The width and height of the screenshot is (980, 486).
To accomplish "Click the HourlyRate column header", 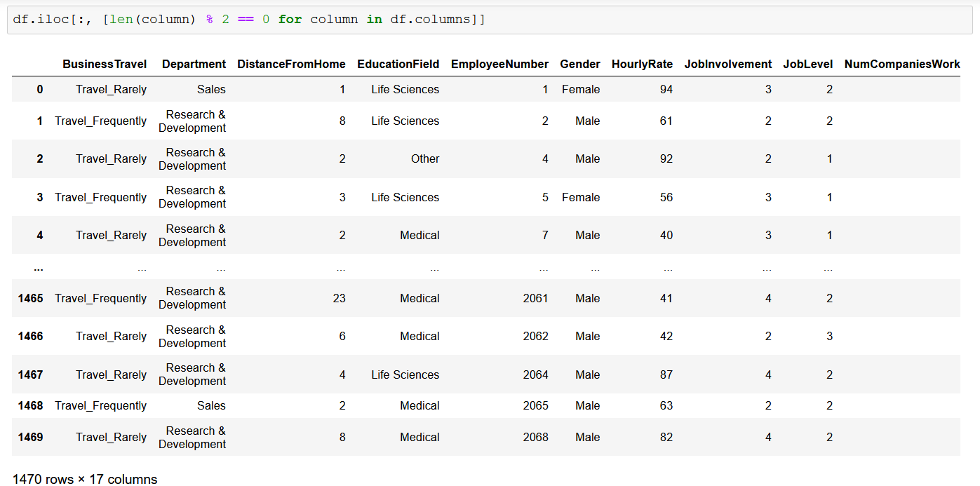I will pyautogui.click(x=642, y=64).
